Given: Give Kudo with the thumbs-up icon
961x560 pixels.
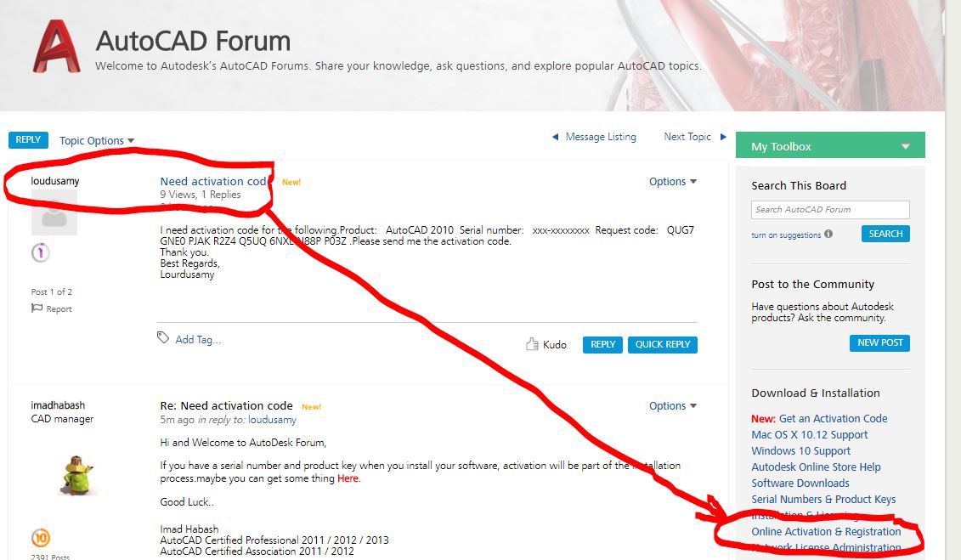Looking at the screenshot, I should (x=532, y=344).
